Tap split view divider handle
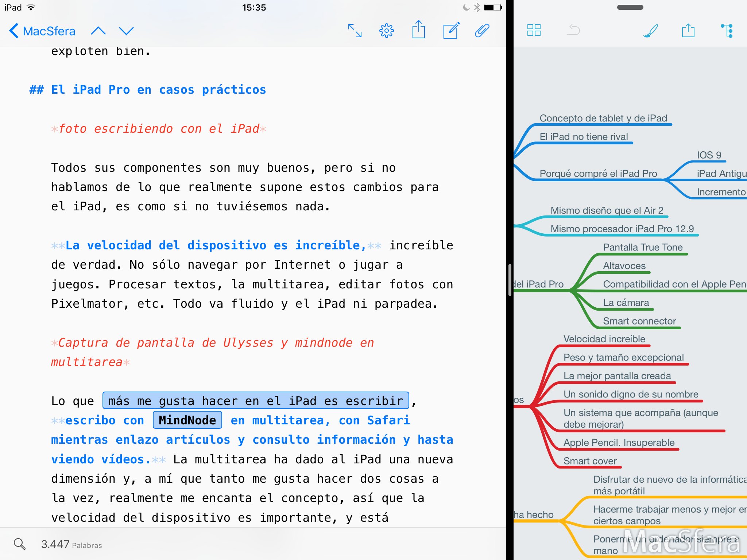The width and height of the screenshot is (747, 560). click(x=510, y=280)
